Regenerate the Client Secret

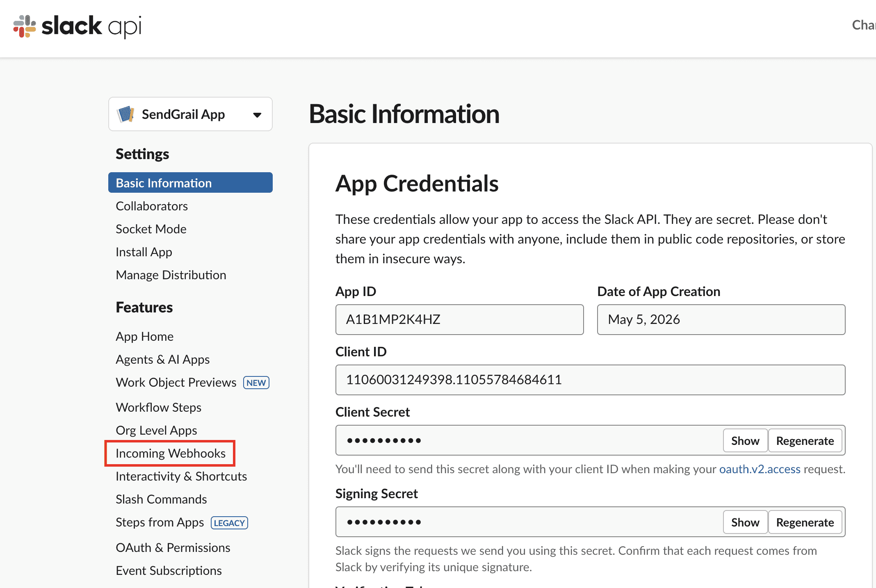pos(805,441)
